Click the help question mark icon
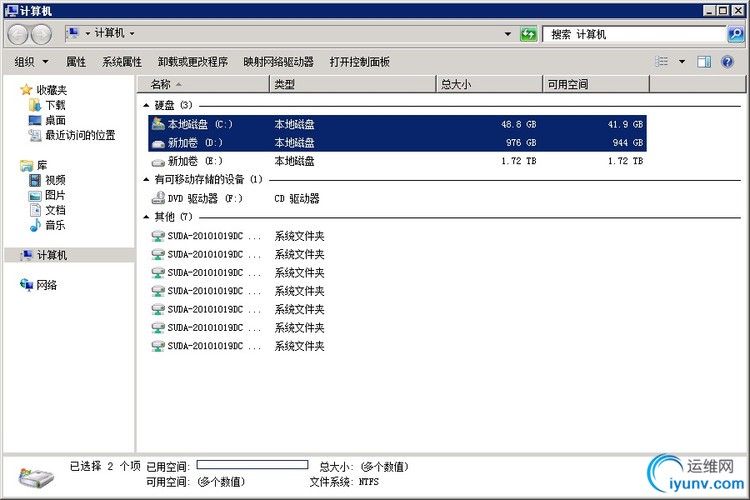Viewport: 750px width, 500px height. click(727, 62)
